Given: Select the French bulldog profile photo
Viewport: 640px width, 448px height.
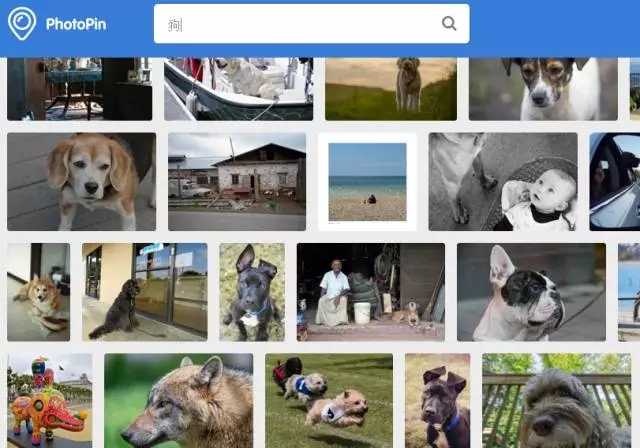Looking at the screenshot, I should 531,292.
